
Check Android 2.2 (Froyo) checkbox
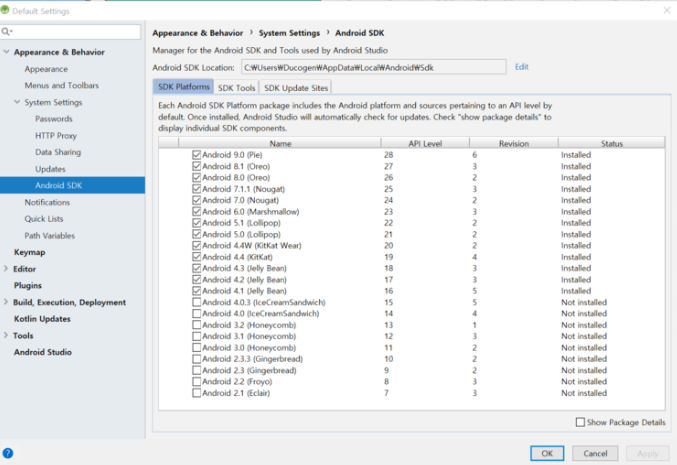[196, 382]
